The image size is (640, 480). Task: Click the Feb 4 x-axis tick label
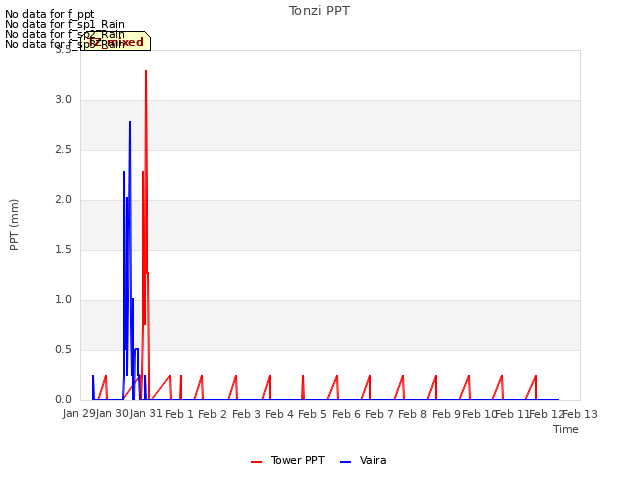279,414
